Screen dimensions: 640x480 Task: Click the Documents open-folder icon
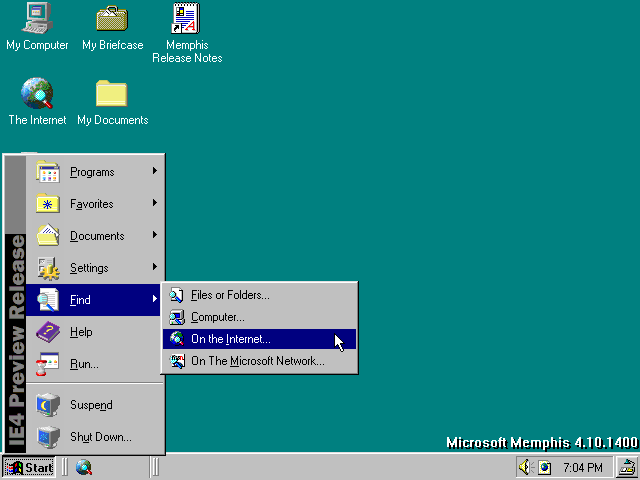[x=48, y=236]
